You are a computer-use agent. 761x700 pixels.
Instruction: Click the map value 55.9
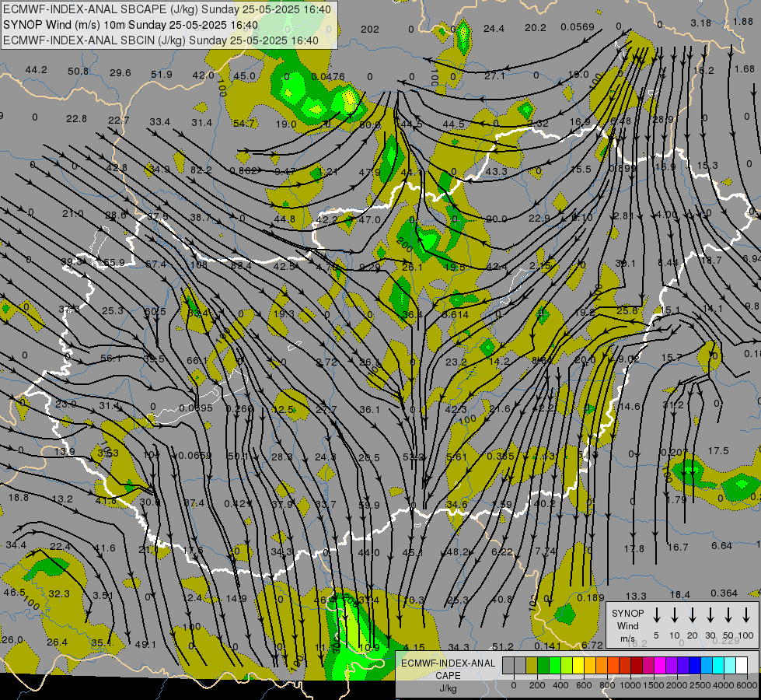click(114, 263)
